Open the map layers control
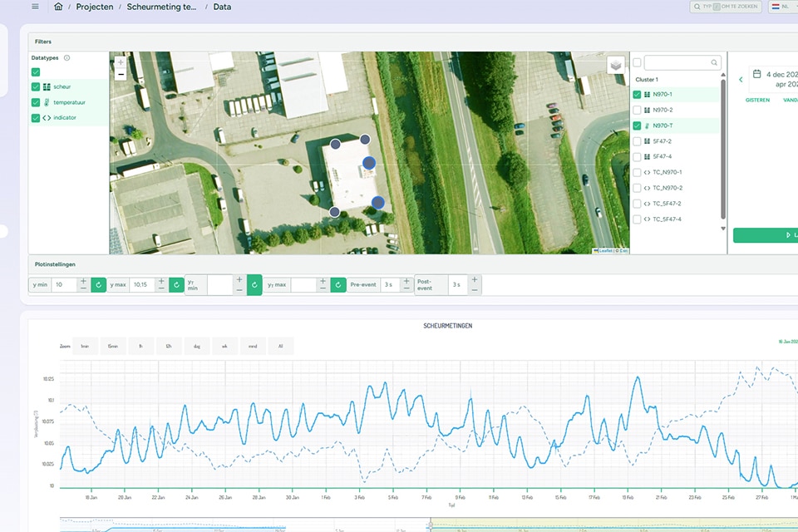Viewport: 798px width, 532px height. click(x=616, y=65)
